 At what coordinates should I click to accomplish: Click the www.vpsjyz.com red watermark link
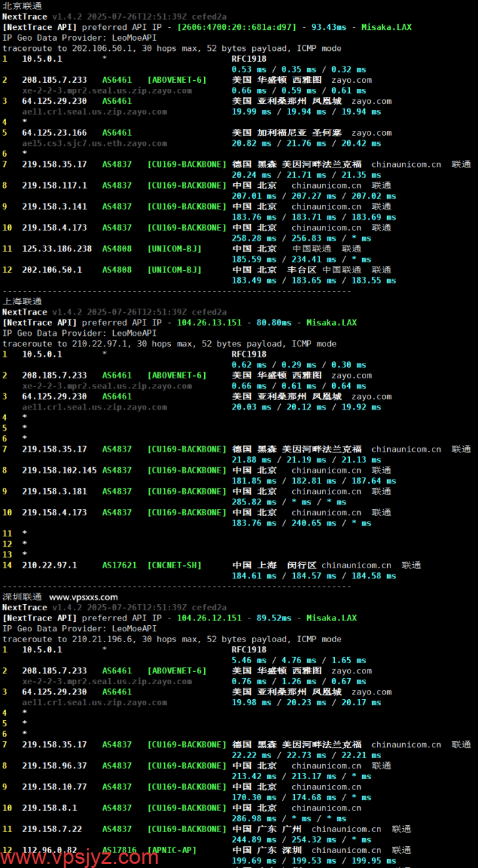pos(80,857)
